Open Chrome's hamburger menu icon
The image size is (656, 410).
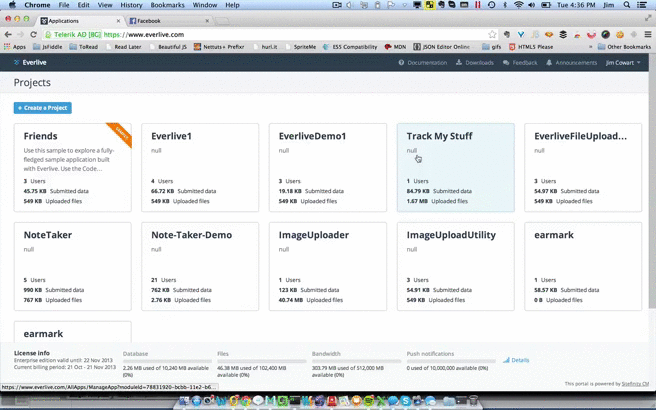click(x=648, y=34)
